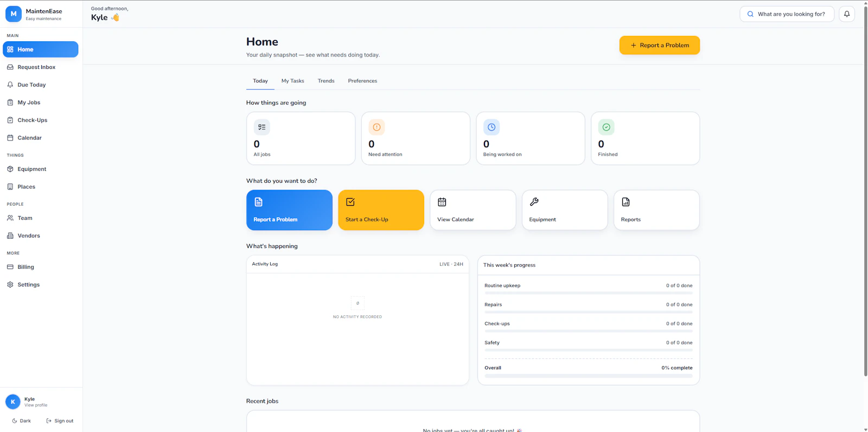Viewport: 868px width, 432px height.
Task: Click the 'LIVE · 24H' label in Activity Log
Action: pos(451,264)
